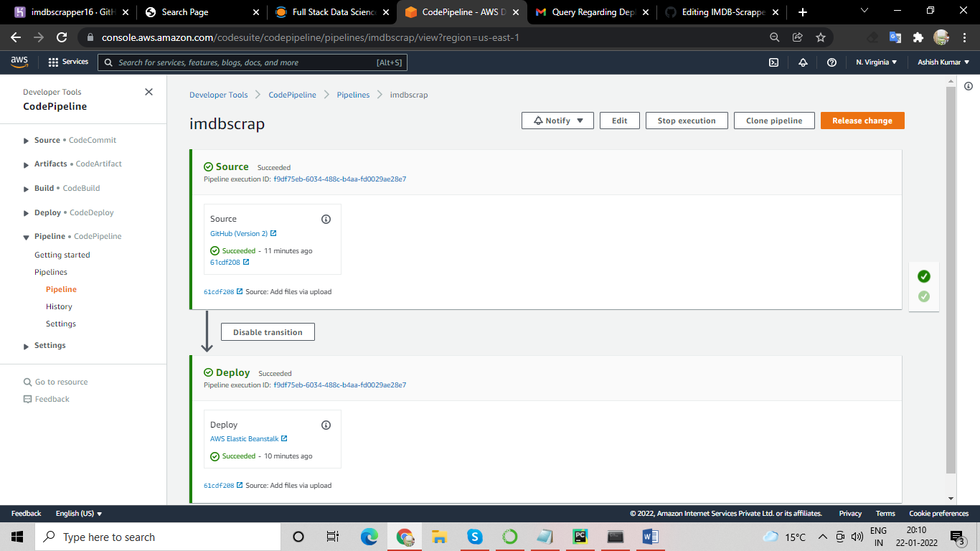This screenshot has height=551, width=980.
Task: Open the N. Virginia region selector
Action: click(877, 62)
